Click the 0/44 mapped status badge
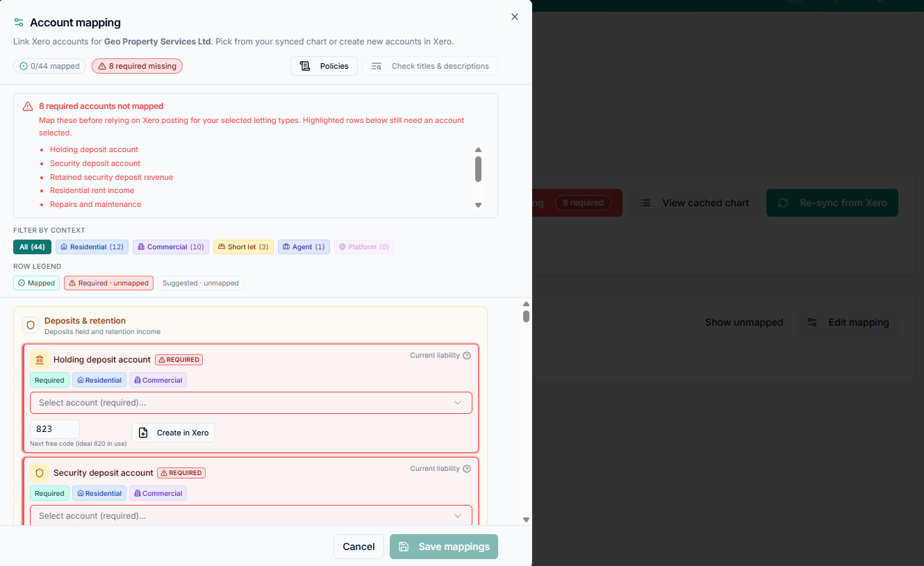Viewport: 924px width, 566px height. [x=49, y=66]
